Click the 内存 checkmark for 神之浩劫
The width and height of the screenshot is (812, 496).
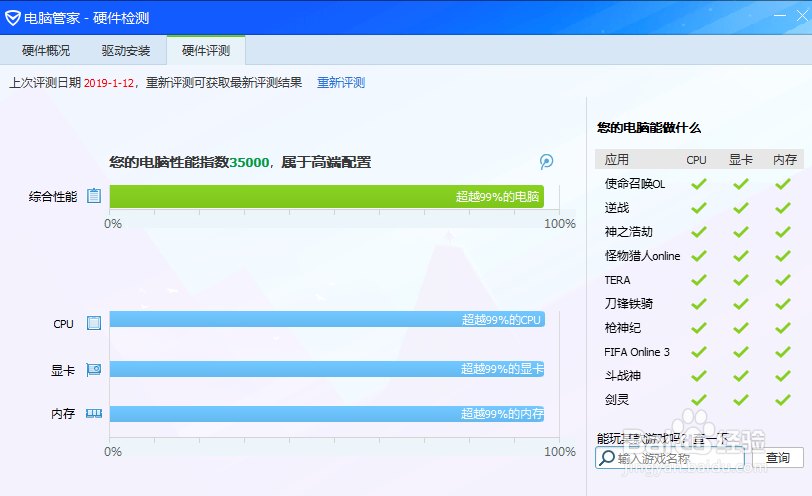point(782,232)
